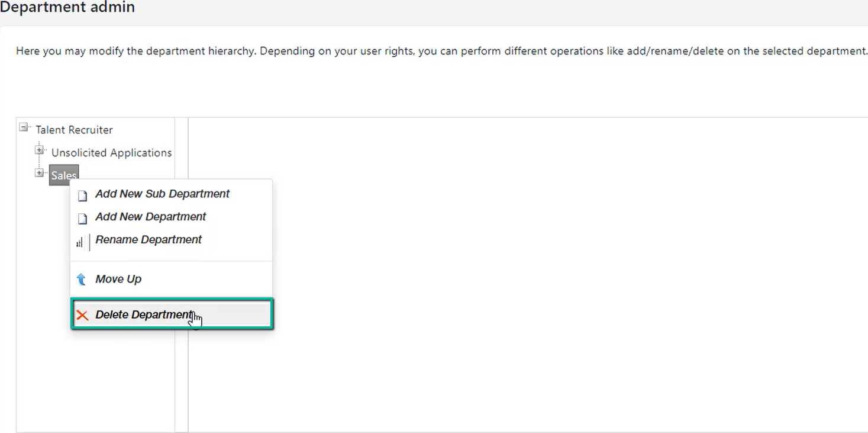This screenshot has width=868, height=433.
Task: Click the page icon beside Add New Sub Department
Action: (x=83, y=195)
